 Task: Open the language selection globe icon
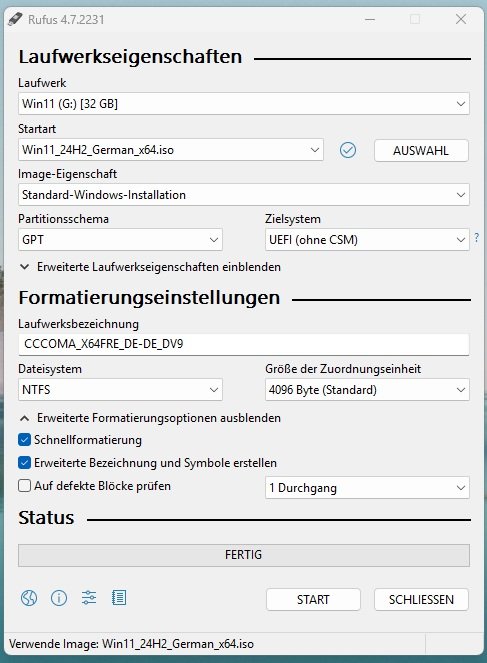29,598
